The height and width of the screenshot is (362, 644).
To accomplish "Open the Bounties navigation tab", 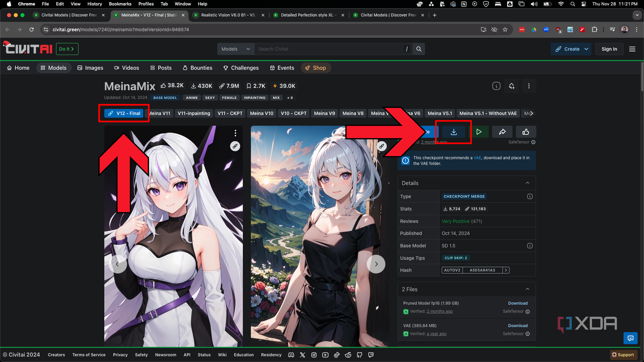I will point(197,68).
